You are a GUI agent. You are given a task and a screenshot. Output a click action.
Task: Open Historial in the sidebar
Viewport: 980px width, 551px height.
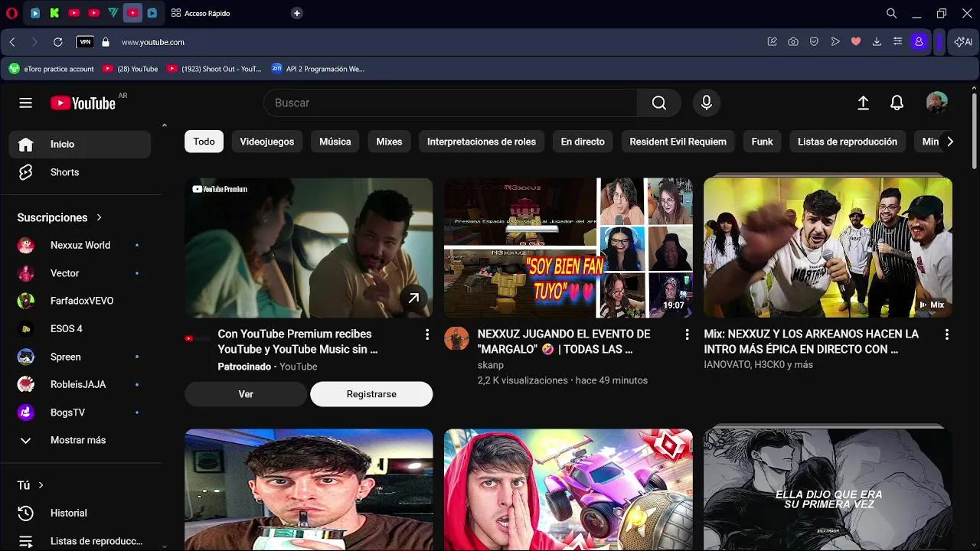tap(80, 513)
